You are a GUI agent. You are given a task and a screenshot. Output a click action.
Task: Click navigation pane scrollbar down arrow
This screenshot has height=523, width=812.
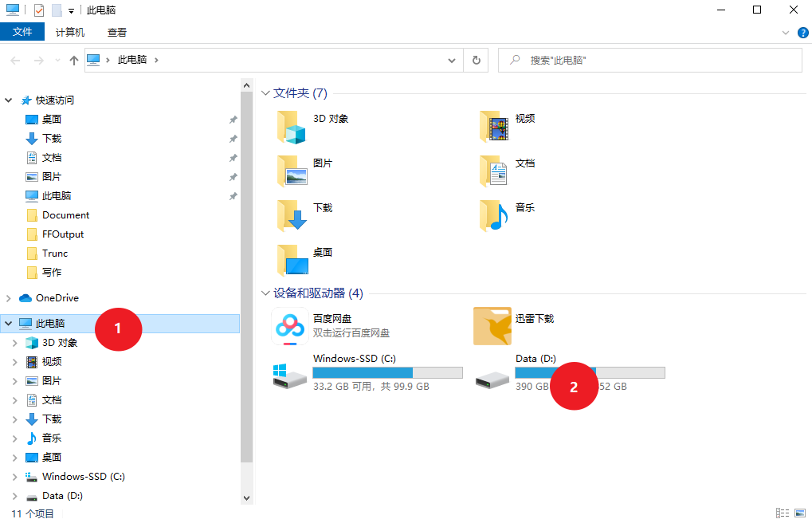(246, 498)
